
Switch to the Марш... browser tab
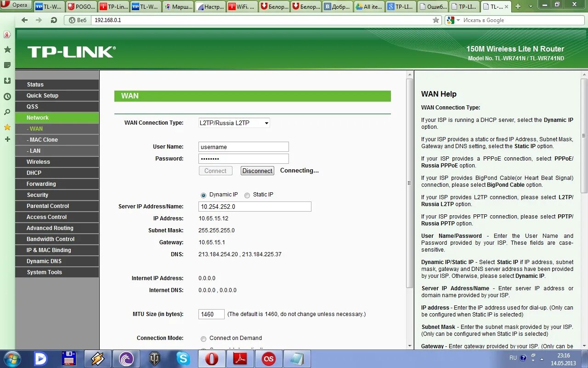click(178, 6)
